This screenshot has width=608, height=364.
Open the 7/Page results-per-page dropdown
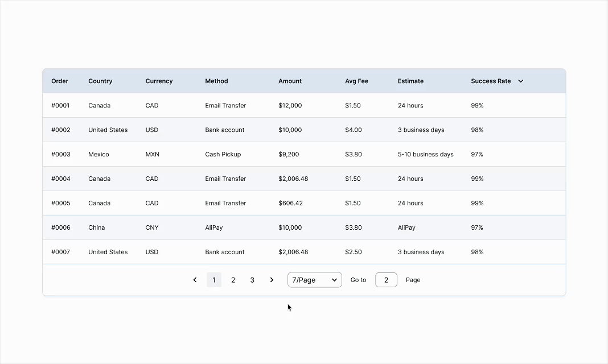point(314,280)
